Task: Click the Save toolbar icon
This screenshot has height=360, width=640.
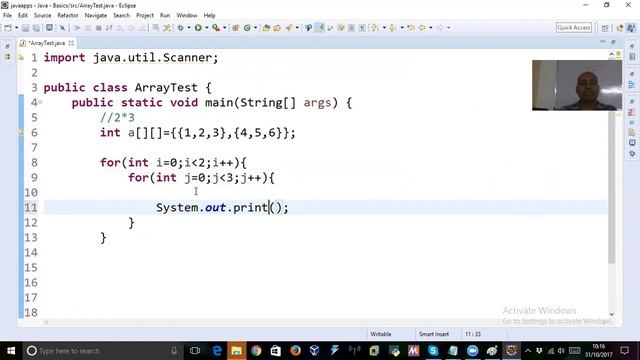Action: 25,28
